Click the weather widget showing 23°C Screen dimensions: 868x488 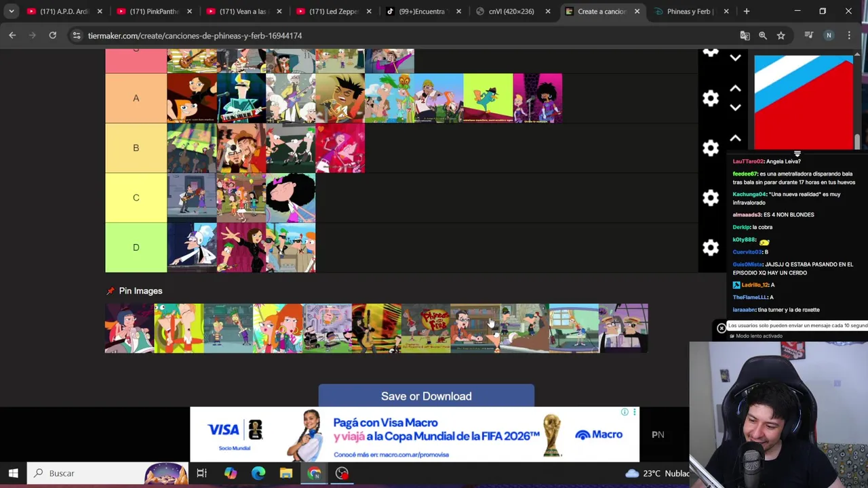click(x=656, y=473)
